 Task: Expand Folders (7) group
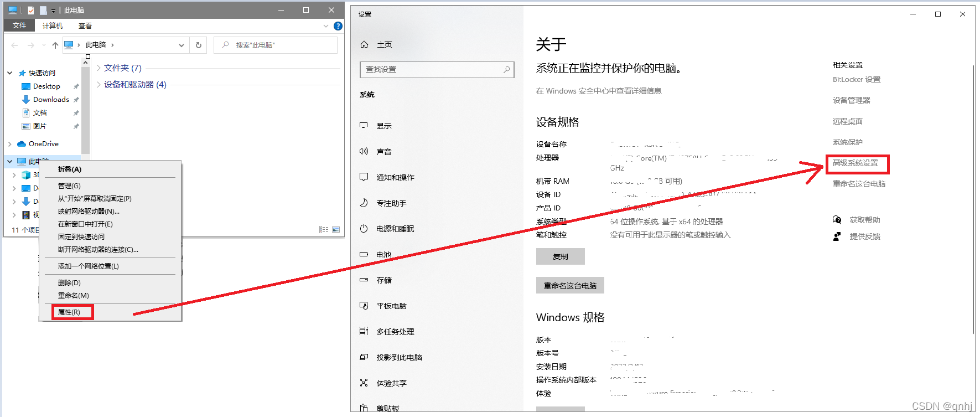(99, 68)
